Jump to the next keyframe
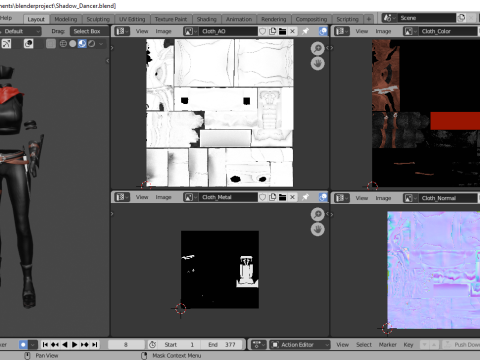480x360 pixels. click(x=85, y=344)
